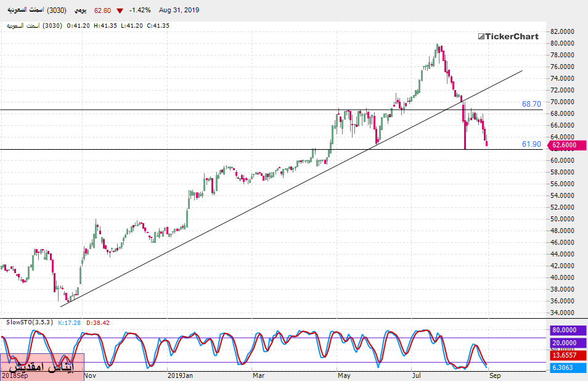Click the Aug 31, 2019 date in header
Viewport: 588px width, 381px height.
pos(178,10)
